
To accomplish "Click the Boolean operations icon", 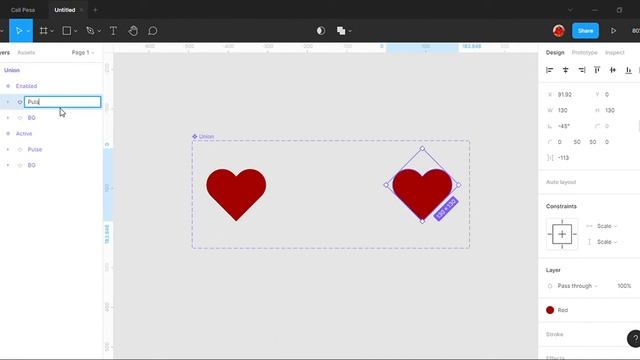I will (x=341, y=31).
